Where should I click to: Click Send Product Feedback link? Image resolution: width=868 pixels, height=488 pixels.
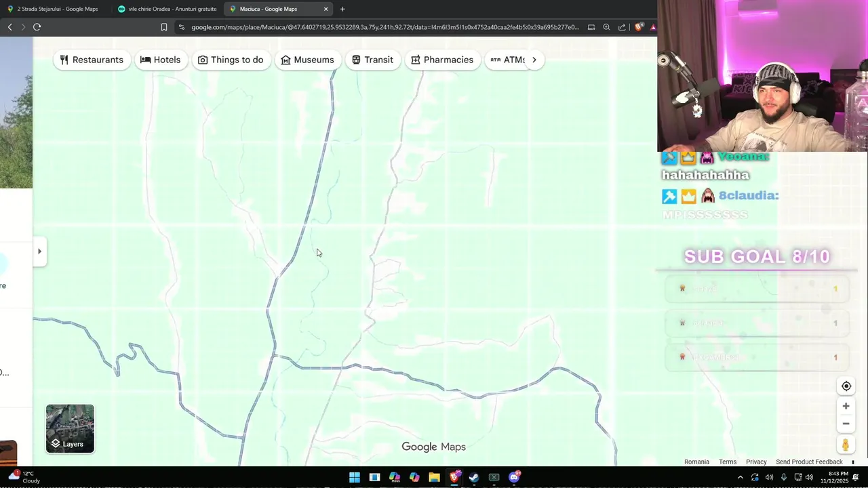809,462
